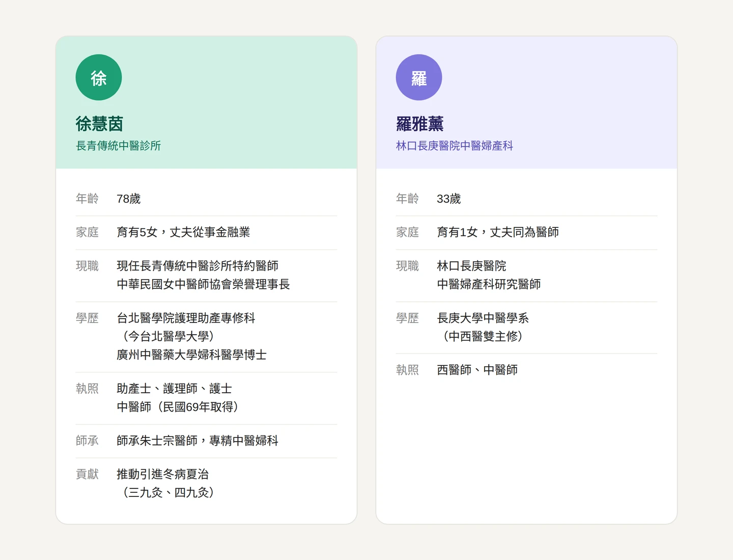The width and height of the screenshot is (733, 560).
Task: Click the 33歲 age value
Action: click(448, 199)
